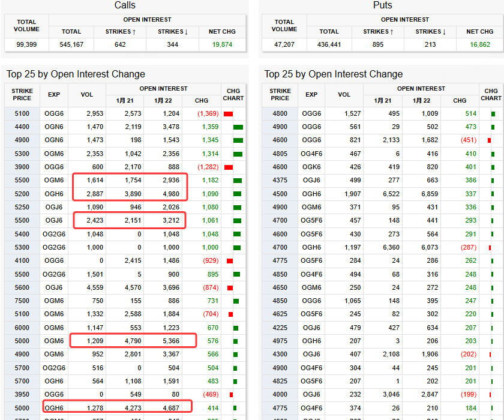Click Puts table 1月 22 column header
Image resolution: width=504 pixels, height=420 pixels.
click(x=421, y=101)
